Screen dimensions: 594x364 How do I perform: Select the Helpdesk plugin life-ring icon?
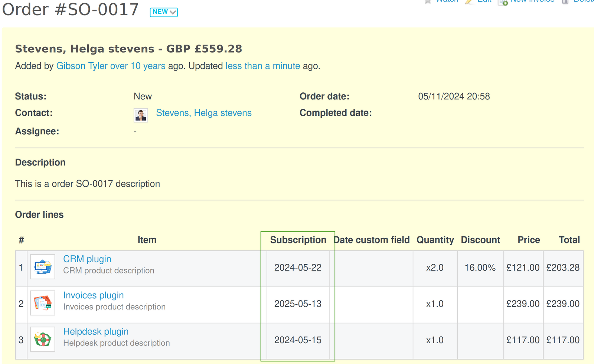(x=42, y=338)
